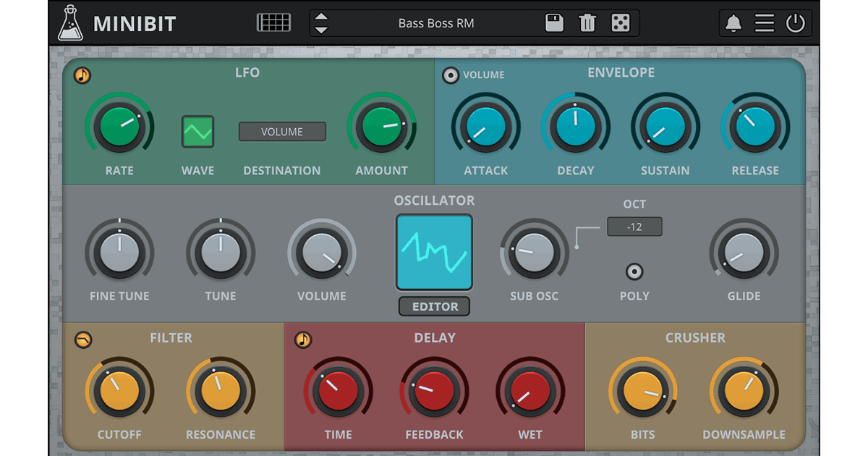Toggle the Envelope Volume target button

[x=451, y=75]
